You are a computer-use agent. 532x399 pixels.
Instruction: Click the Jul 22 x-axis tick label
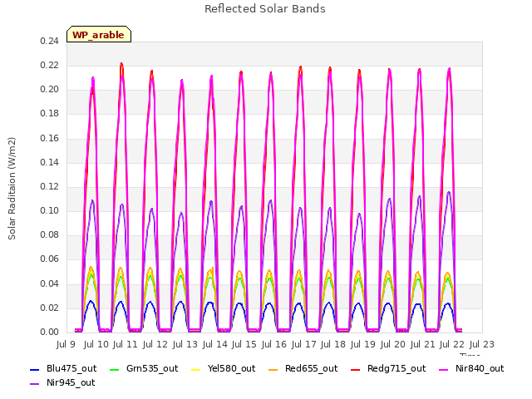coord(452,344)
